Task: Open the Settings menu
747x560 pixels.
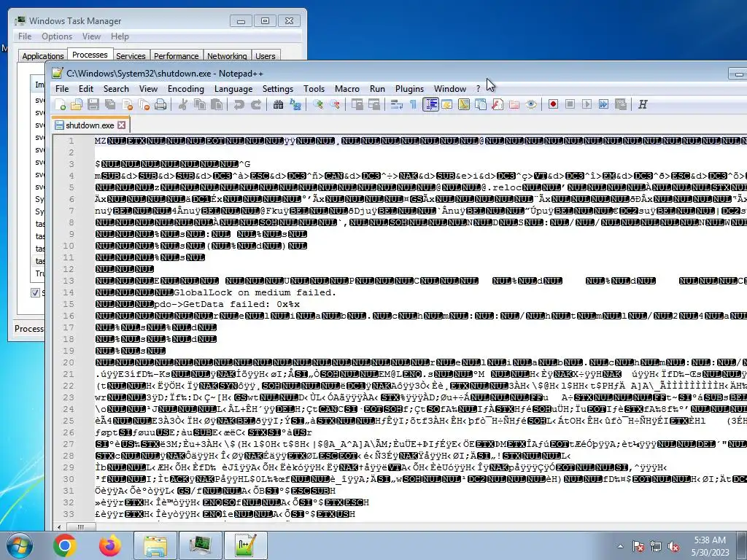Action: coord(278,88)
